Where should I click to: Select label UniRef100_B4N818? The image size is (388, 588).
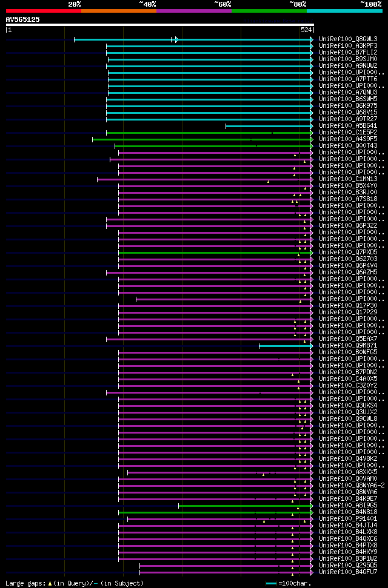[348, 512]
